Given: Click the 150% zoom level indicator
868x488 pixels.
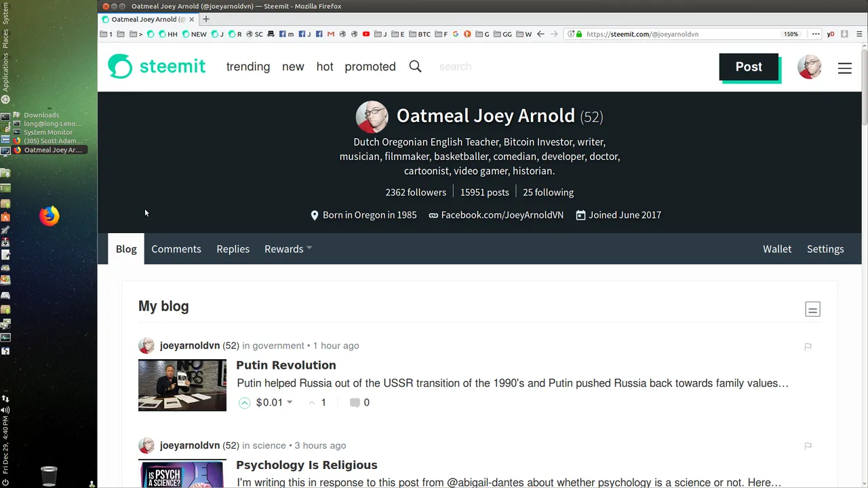Looking at the screenshot, I should coord(791,34).
